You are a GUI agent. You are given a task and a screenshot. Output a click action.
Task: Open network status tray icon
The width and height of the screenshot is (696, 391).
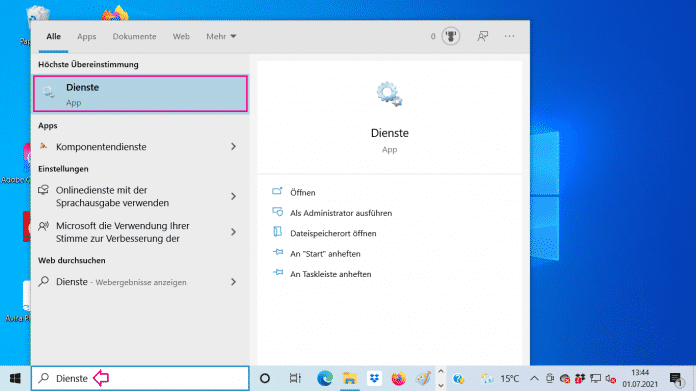tap(595, 379)
